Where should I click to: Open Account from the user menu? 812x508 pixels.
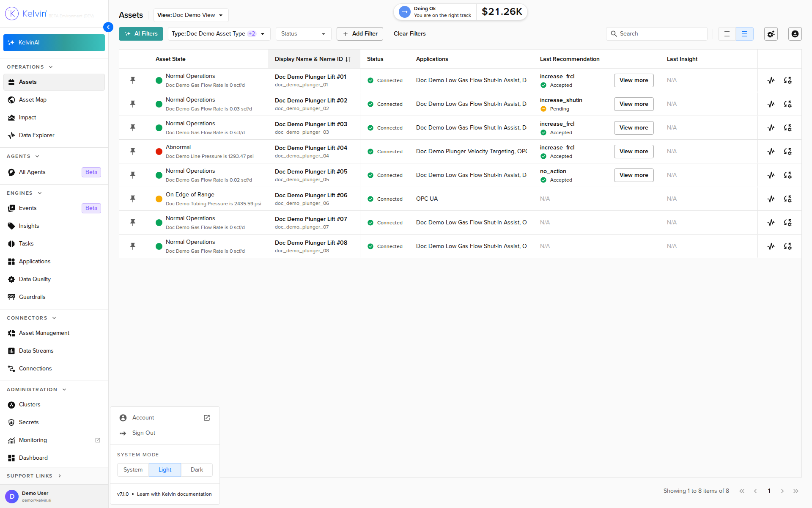coord(165,418)
